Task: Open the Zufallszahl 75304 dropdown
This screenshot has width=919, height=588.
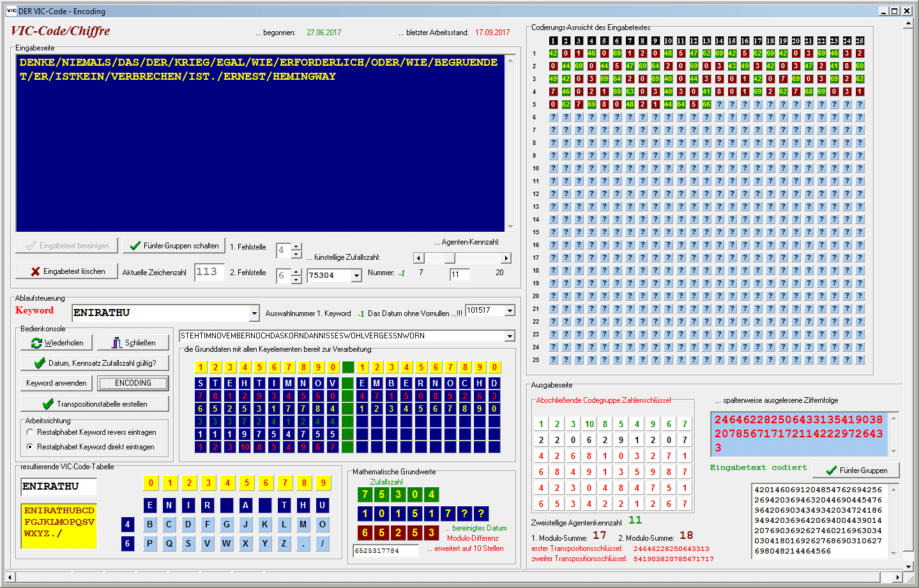Action: pyautogui.click(x=357, y=276)
